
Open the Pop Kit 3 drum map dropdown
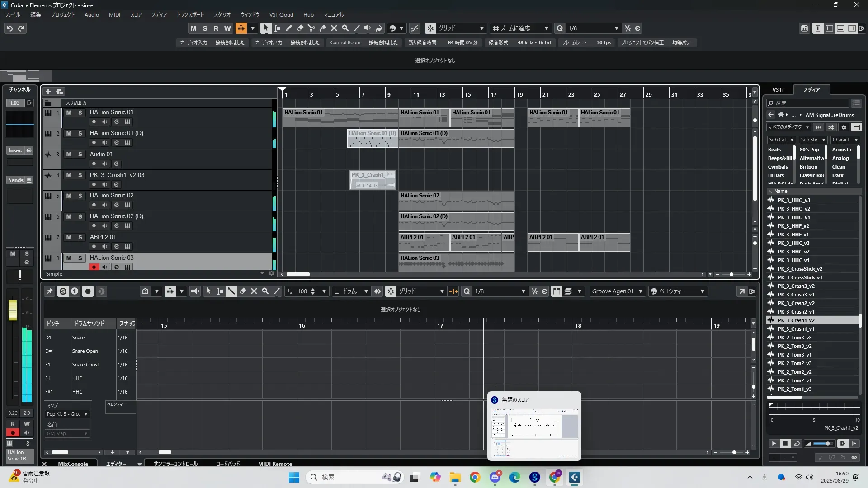[x=67, y=414]
